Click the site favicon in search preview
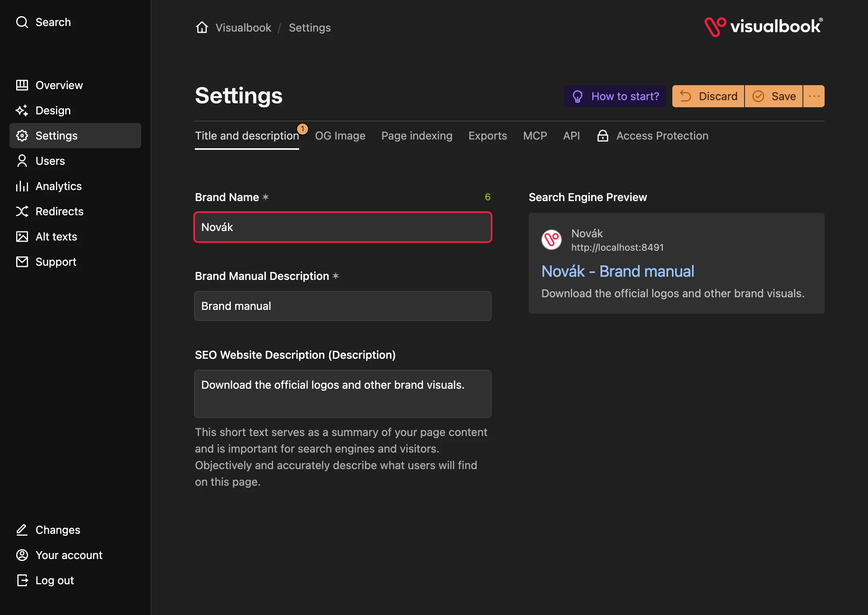Screen dimensions: 868x615 [552, 239]
